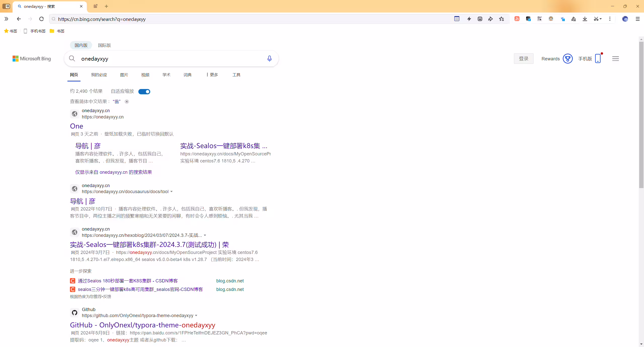Click the Bing voice search microphone
This screenshot has width=644, height=347.
pos(269,59)
